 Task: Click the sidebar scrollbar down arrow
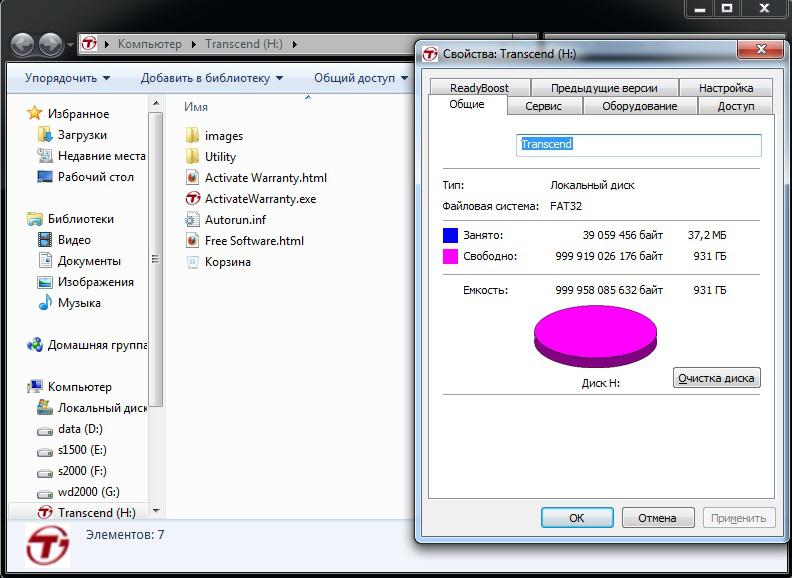click(156, 511)
